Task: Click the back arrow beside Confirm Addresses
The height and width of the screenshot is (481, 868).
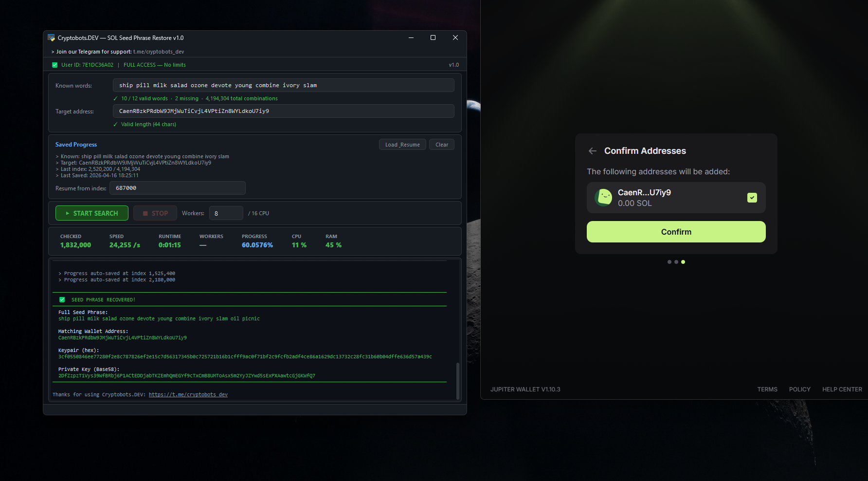Action: coord(592,151)
